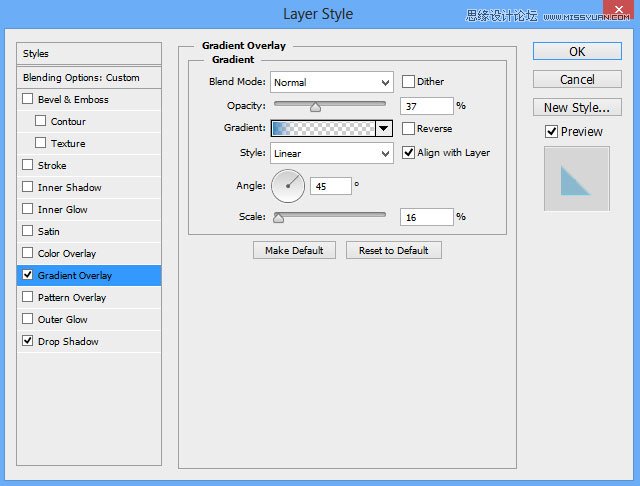Open the Outer Glow settings row
Image resolution: width=640 pixels, height=486 pixels.
point(89,320)
